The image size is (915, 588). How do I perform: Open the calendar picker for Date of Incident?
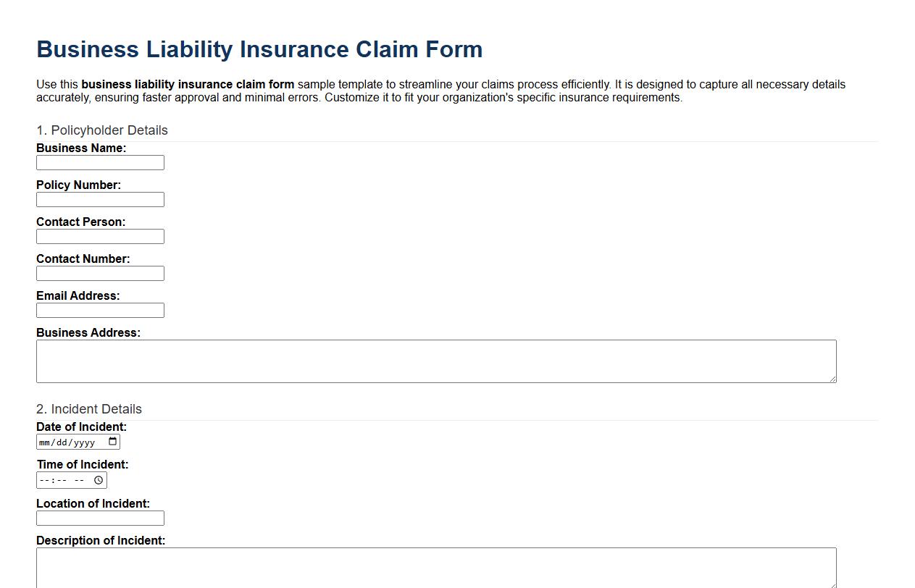click(x=112, y=442)
